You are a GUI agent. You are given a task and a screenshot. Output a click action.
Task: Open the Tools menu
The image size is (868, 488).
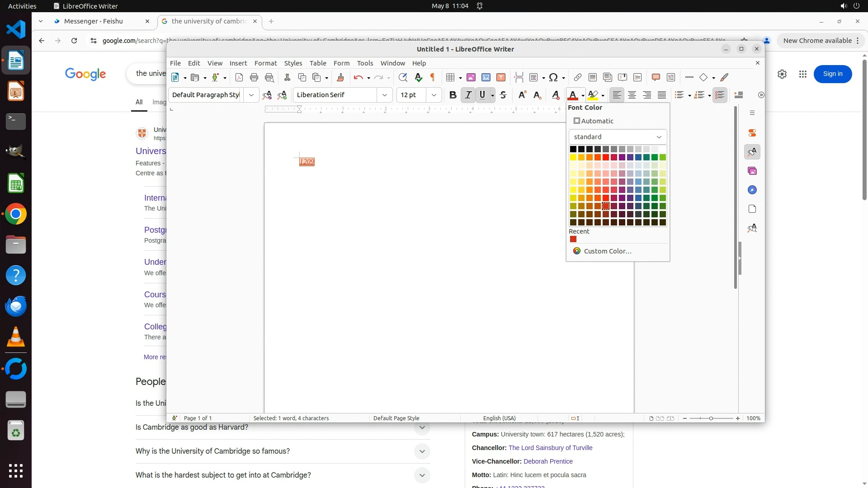(x=365, y=63)
